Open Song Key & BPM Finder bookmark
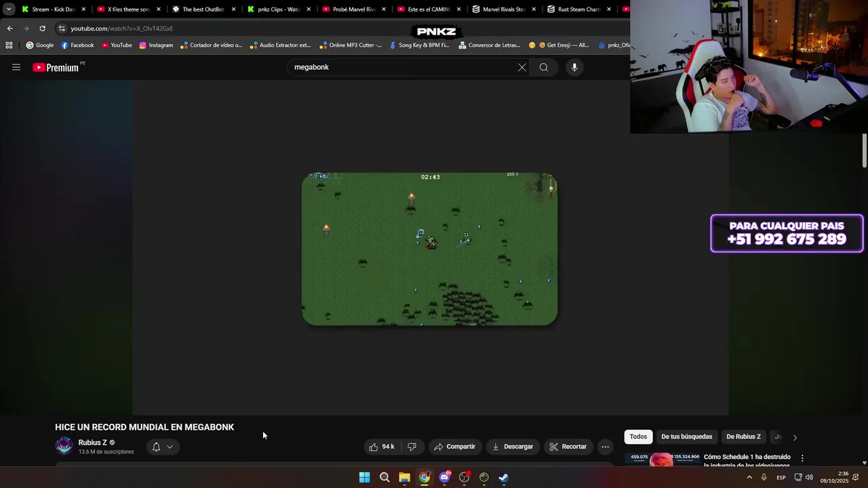This screenshot has width=868, height=488. (x=420, y=45)
